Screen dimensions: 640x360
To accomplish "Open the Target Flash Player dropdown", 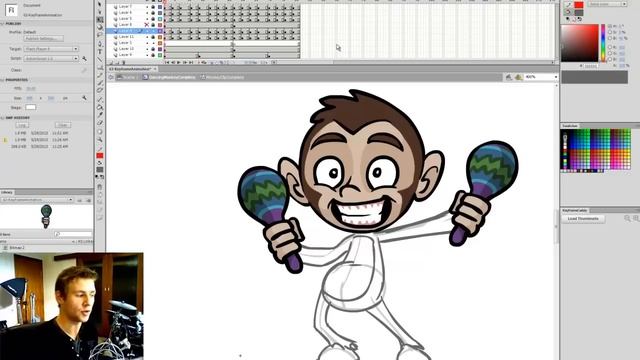I will pyautogui.click(x=51, y=49).
